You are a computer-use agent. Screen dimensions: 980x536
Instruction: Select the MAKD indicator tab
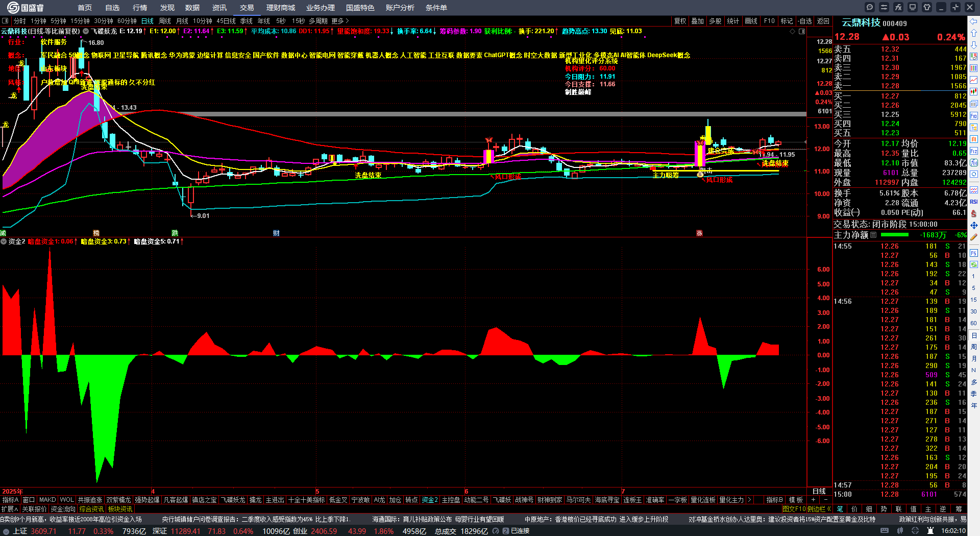pyautogui.click(x=47, y=500)
